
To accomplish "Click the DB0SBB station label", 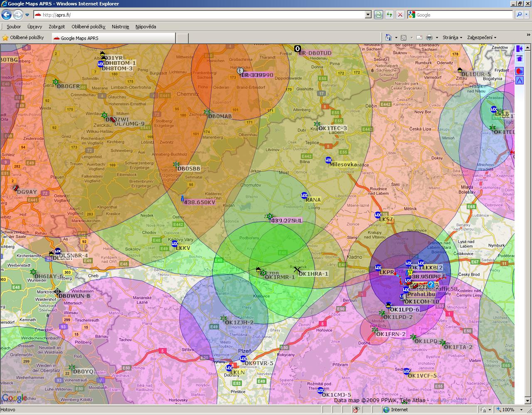I will tap(189, 168).
